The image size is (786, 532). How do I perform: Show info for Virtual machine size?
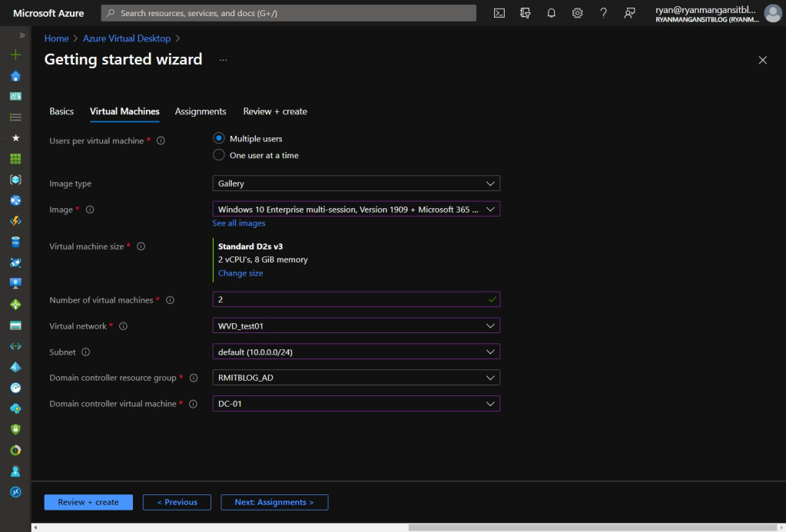point(141,246)
